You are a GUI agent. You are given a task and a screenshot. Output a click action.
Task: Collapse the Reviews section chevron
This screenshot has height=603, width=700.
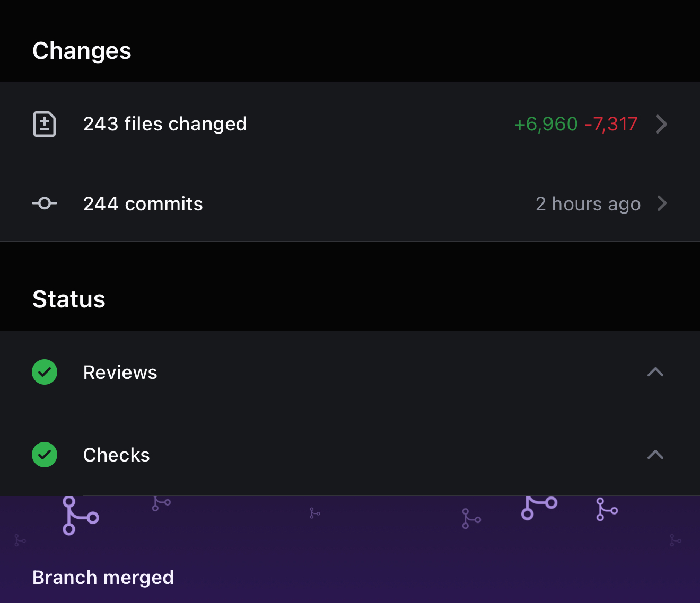click(x=655, y=372)
